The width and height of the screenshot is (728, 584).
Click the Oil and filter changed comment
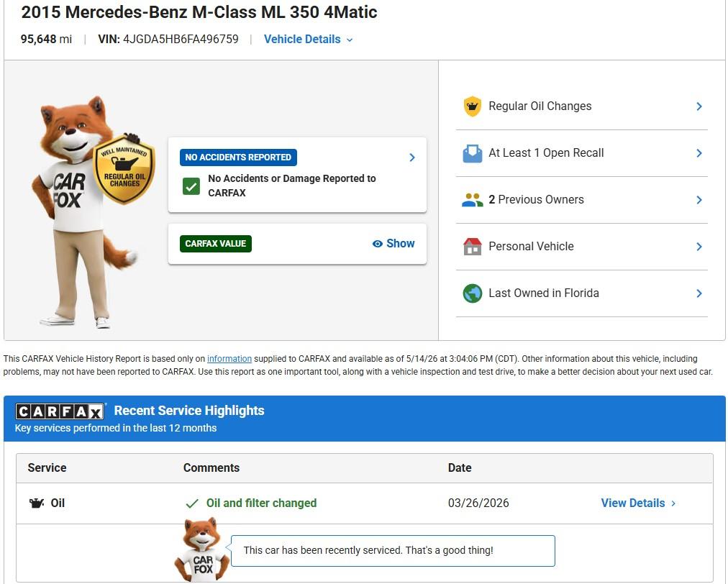[x=261, y=503]
